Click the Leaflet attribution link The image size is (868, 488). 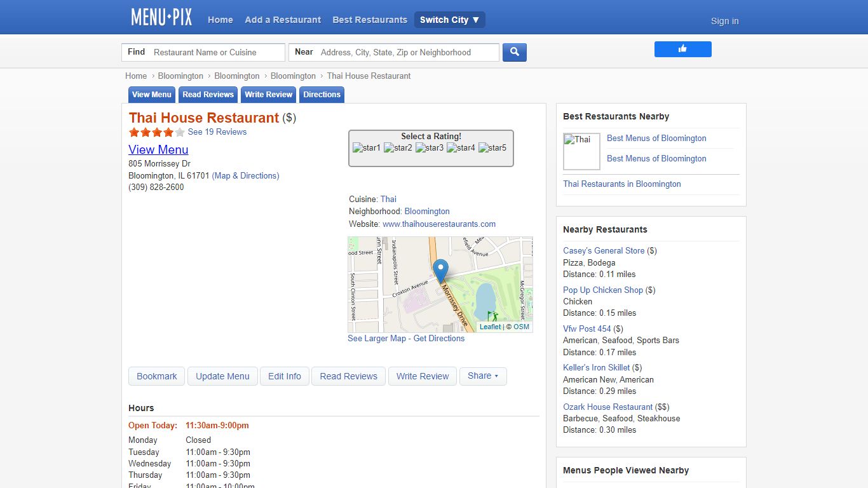[x=490, y=327]
